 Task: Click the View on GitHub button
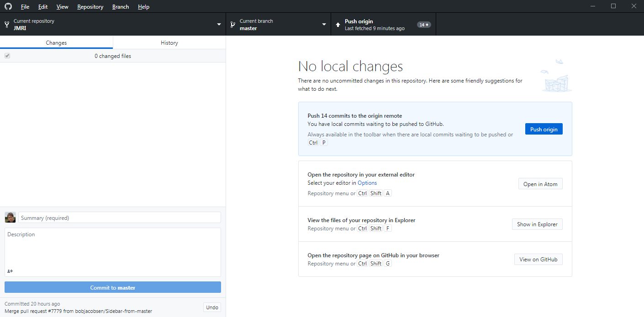click(538, 260)
